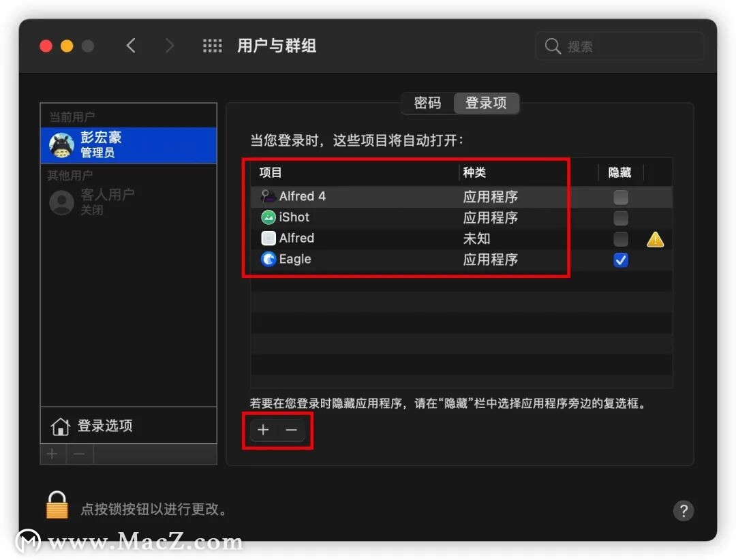Add a login item with the plus button

coord(263,430)
